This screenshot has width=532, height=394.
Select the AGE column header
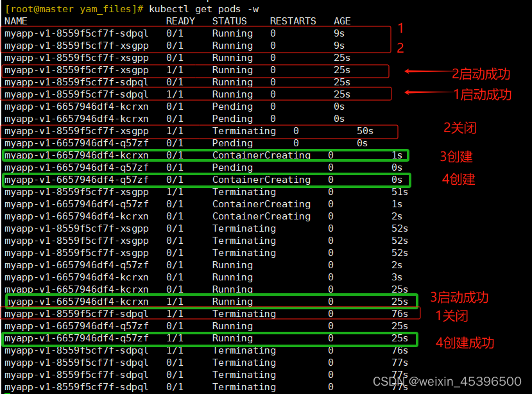(342, 21)
